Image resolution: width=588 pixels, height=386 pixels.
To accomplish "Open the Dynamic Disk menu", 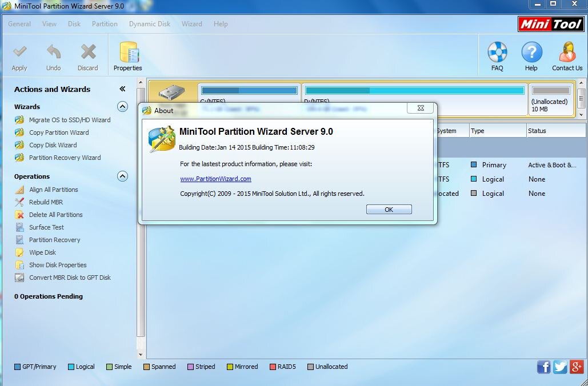I will [x=150, y=24].
